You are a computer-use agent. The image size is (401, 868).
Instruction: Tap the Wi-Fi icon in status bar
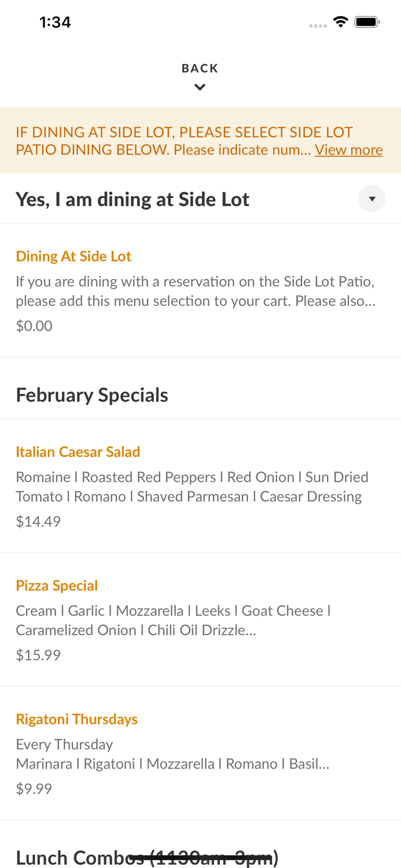pyautogui.click(x=341, y=21)
